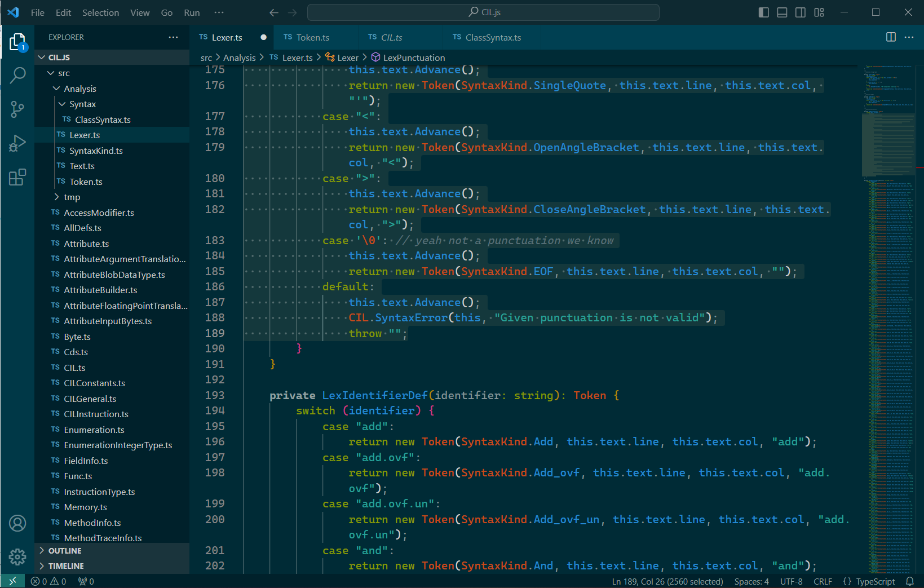The width and height of the screenshot is (924, 588).
Task: Open CILInstruction.ts in Explorer
Action: (x=112, y=414)
